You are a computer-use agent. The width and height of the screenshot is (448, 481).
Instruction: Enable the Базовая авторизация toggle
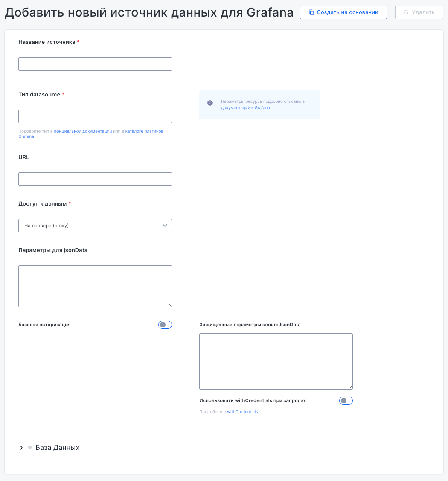point(165,325)
